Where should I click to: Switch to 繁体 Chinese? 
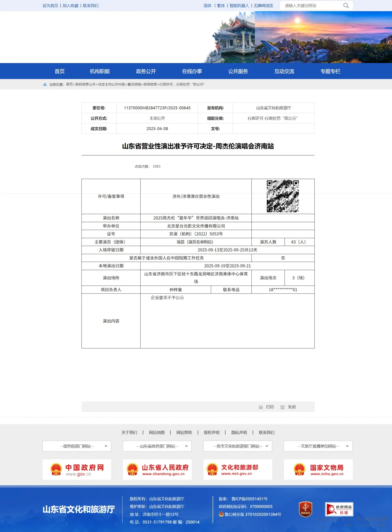coord(221,5)
